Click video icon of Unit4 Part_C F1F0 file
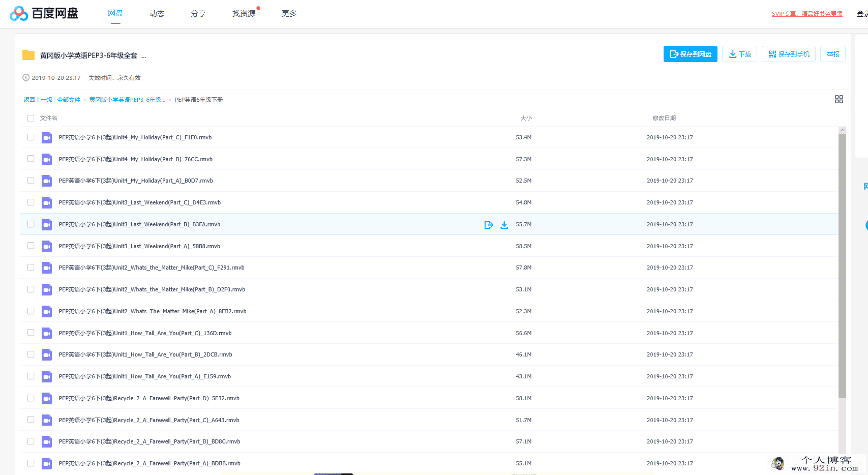The image size is (868, 475). point(47,137)
